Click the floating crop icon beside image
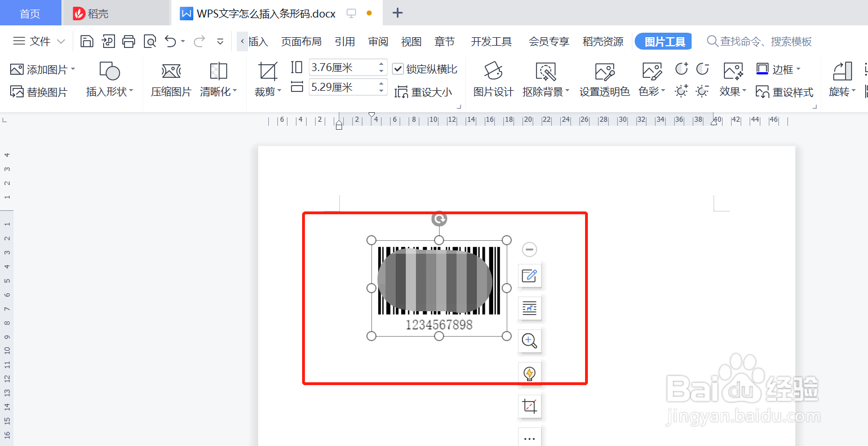868x446 pixels. [529, 406]
